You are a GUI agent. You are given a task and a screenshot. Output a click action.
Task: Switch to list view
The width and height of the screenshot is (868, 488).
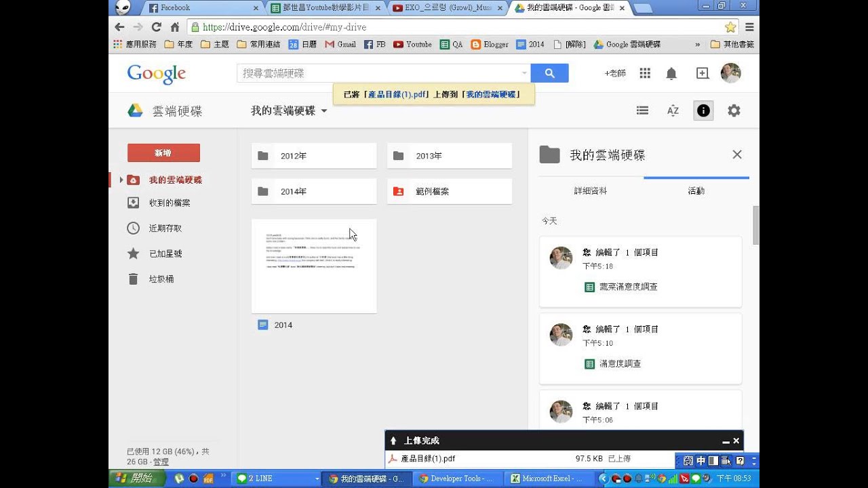[642, 110]
